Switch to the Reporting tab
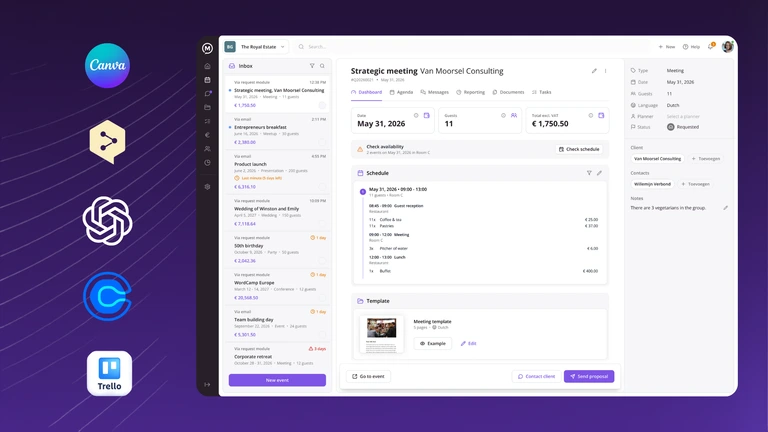The width and height of the screenshot is (768, 432). click(x=470, y=92)
